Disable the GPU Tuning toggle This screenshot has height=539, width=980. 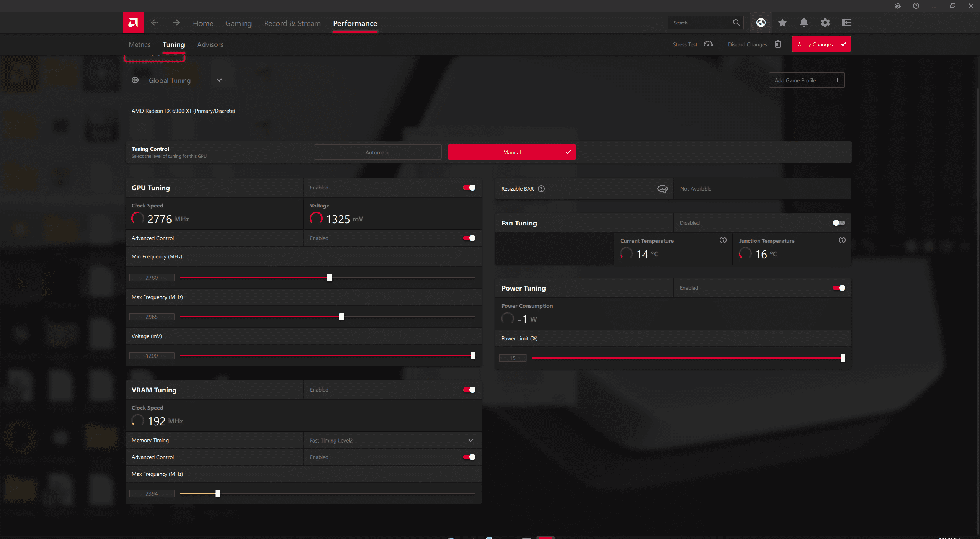coord(469,188)
